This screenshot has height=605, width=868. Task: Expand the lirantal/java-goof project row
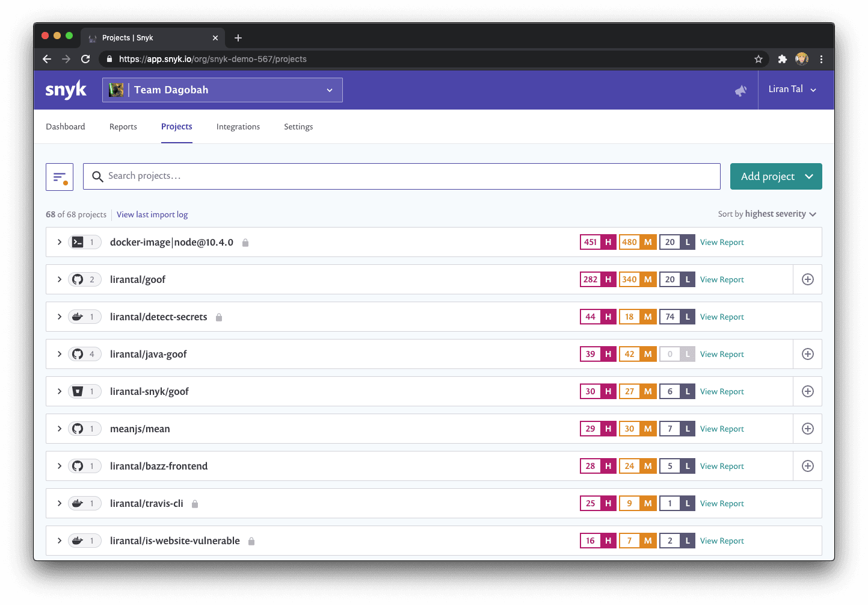click(x=60, y=354)
